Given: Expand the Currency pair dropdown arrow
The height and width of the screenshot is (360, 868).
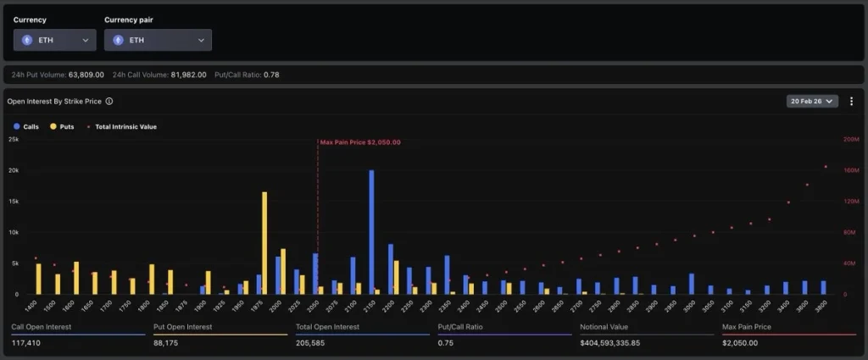Looking at the screenshot, I should 201,40.
